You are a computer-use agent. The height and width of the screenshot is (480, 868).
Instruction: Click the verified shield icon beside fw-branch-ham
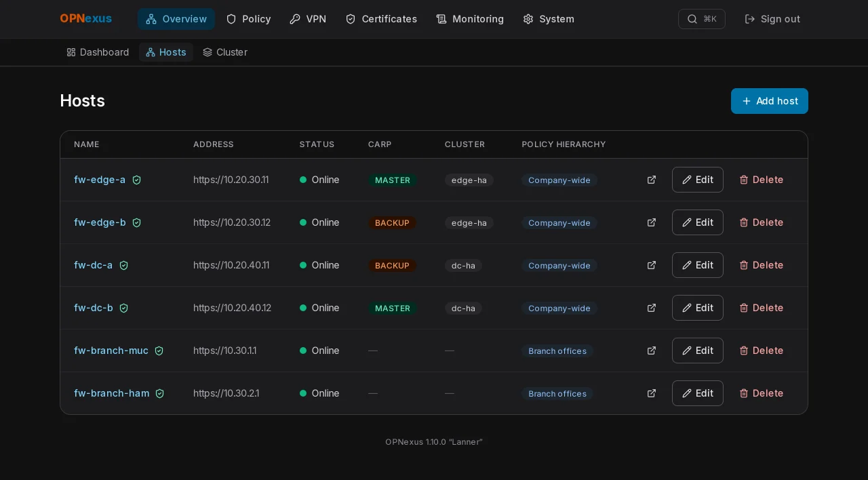160,393
